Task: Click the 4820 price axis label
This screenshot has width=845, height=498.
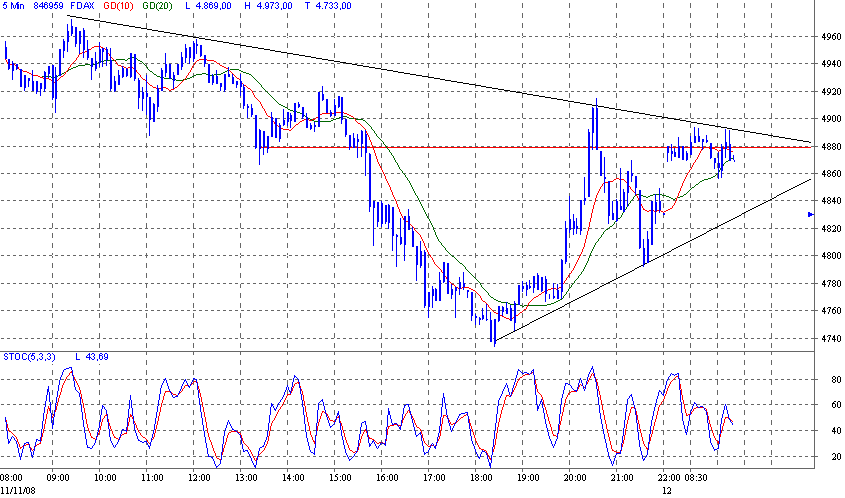Action: coord(830,229)
